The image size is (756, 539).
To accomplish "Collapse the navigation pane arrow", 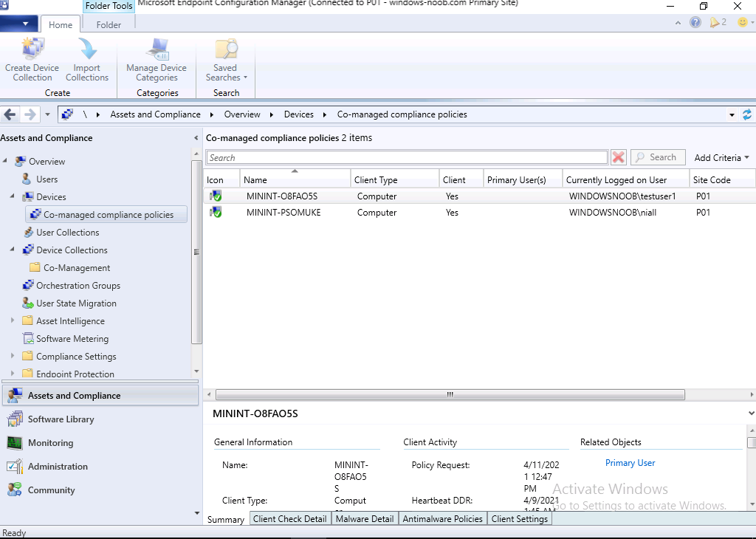I will click(x=196, y=138).
